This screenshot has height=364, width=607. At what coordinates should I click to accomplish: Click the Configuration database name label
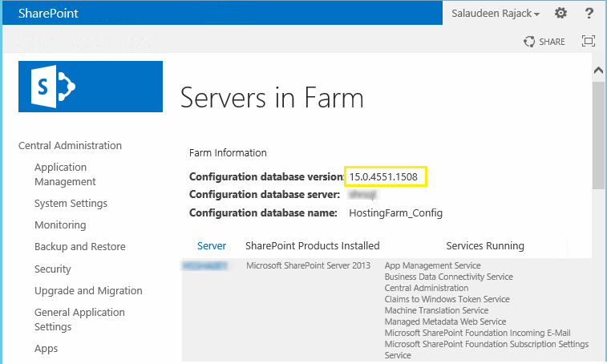[x=263, y=213]
